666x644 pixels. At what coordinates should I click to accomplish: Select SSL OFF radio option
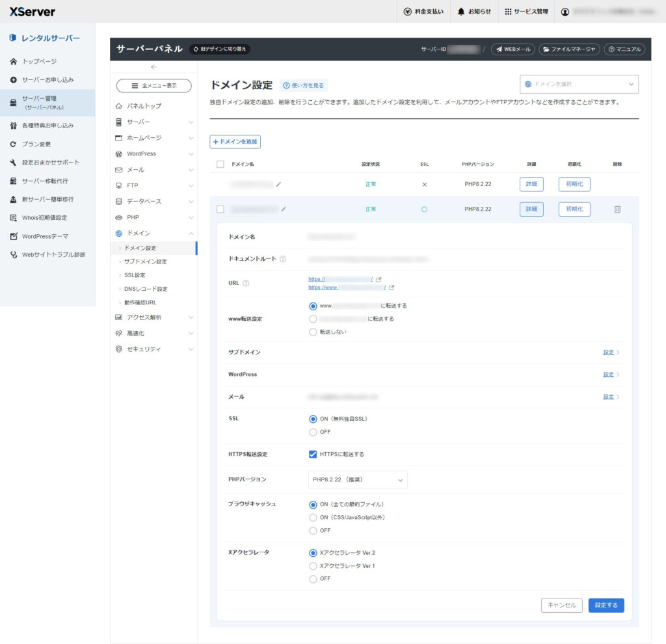(x=313, y=432)
